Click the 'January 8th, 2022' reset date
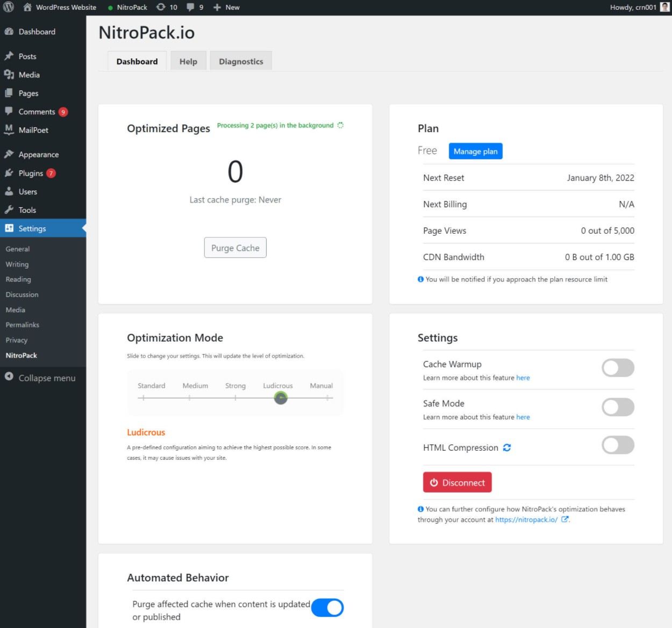Viewport: 672px width, 628px height. pos(600,178)
